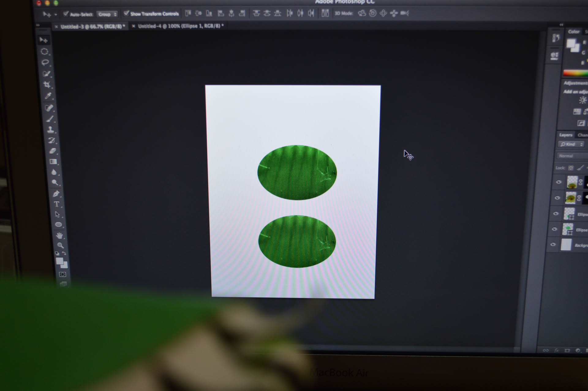The image size is (588, 391).
Task: Select the Zoom magnifier tool
Action: click(60, 245)
